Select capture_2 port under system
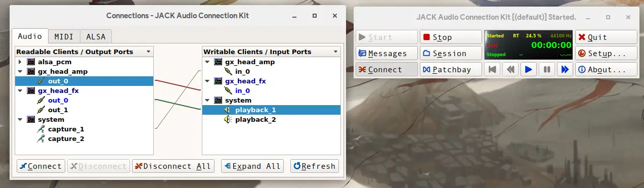The width and height of the screenshot is (644, 188). pyautogui.click(x=66, y=138)
